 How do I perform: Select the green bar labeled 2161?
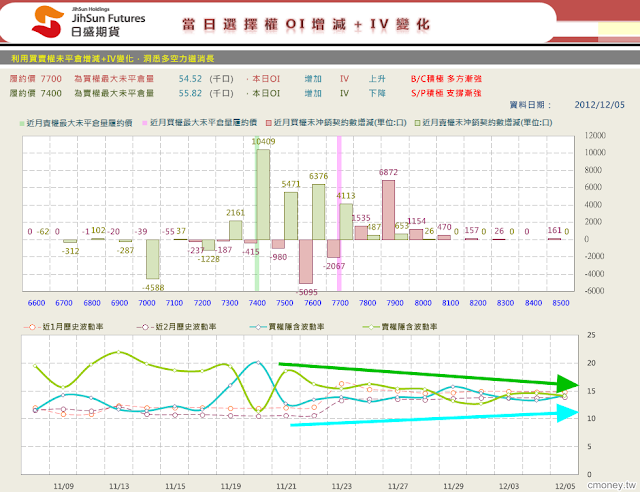(x=236, y=230)
